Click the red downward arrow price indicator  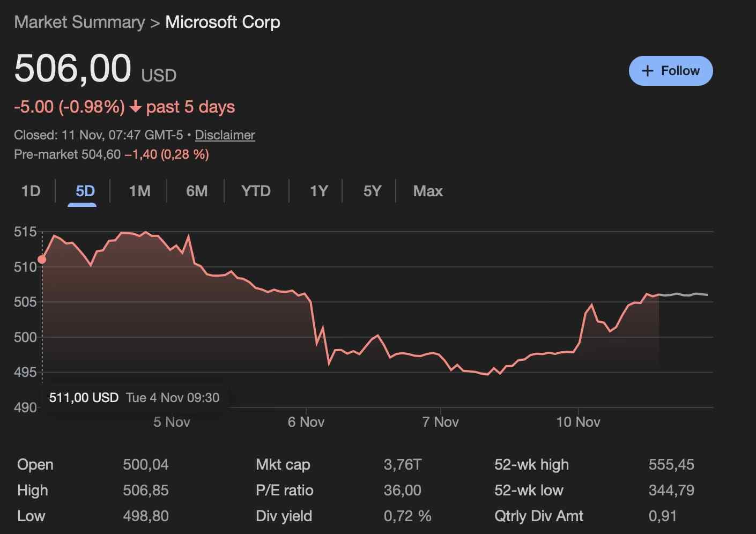click(x=134, y=107)
